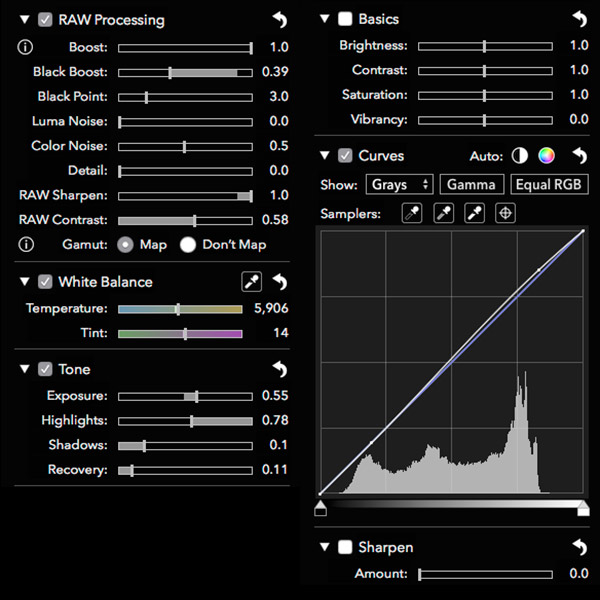
Task: Collapse the RAW Processing section
Action: pyautogui.click(x=24, y=20)
